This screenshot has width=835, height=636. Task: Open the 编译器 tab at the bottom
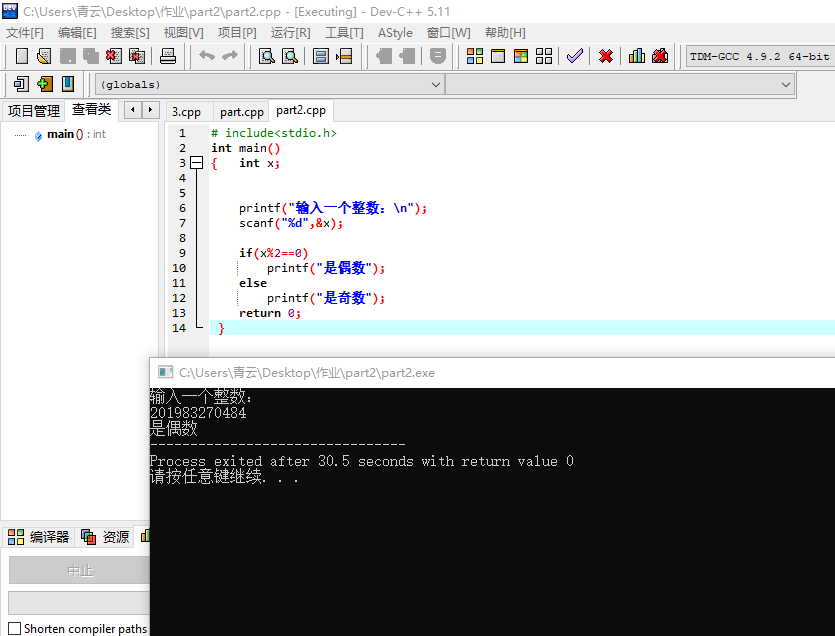pos(39,537)
